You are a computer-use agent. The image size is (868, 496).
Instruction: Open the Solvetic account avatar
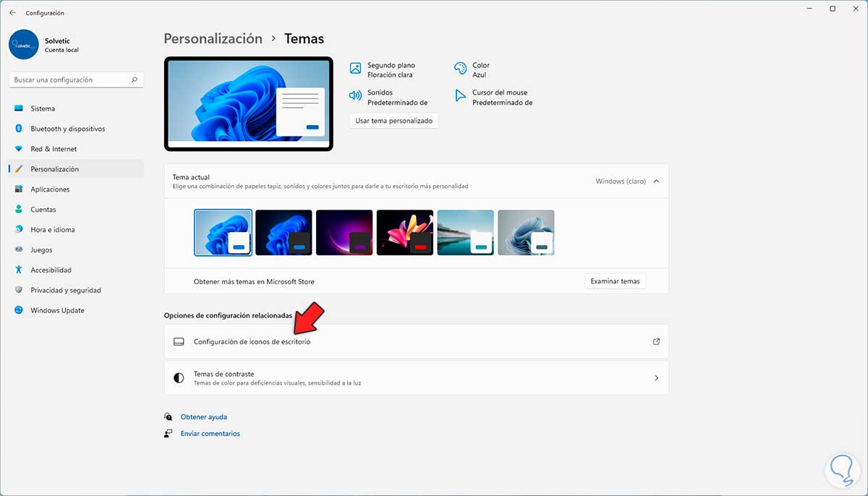24,44
